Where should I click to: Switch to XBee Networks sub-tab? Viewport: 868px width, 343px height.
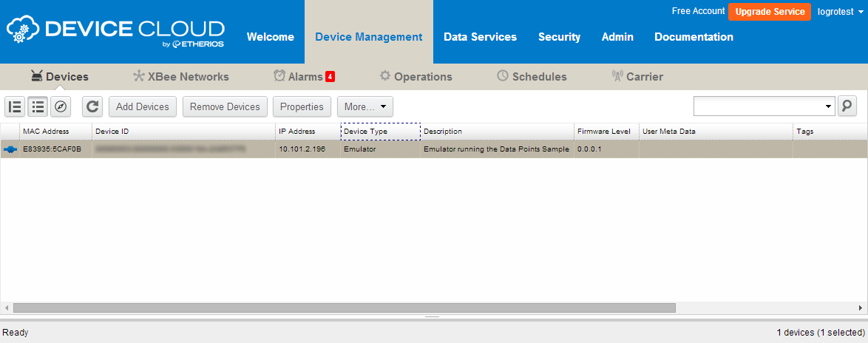pos(181,77)
